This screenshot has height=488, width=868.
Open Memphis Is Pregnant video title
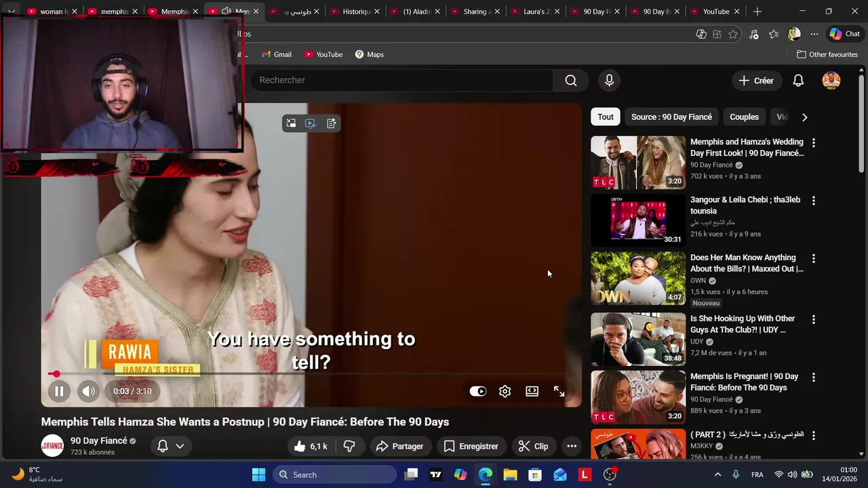[744, 382]
